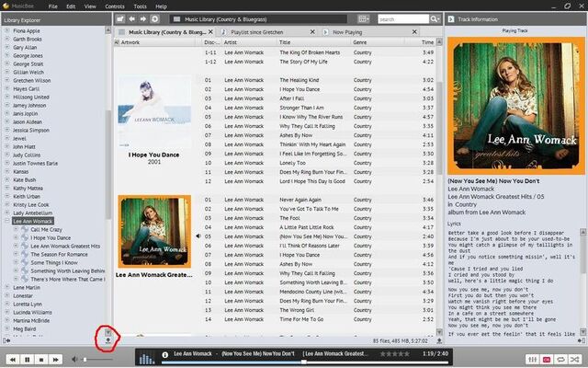Toggle Last.fm scrobbling icon
The height and width of the screenshot is (368, 588).
coord(547,360)
